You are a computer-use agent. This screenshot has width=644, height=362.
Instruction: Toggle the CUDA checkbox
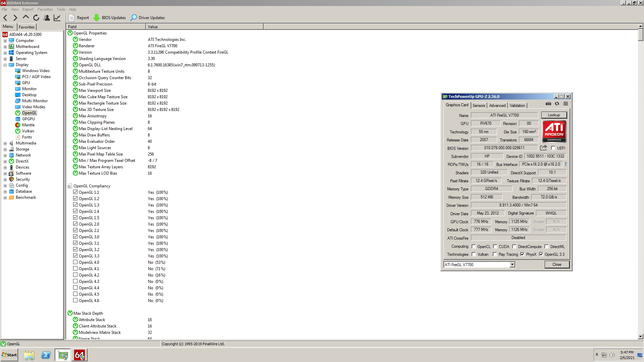pyautogui.click(x=495, y=246)
